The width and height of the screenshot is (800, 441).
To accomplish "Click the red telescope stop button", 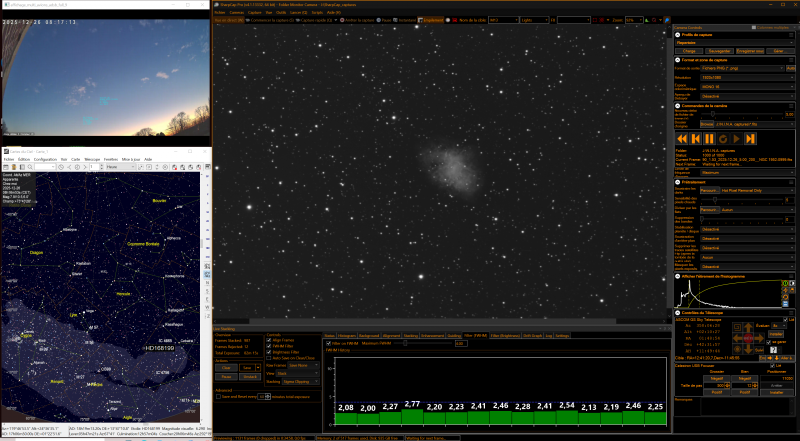I will [x=748, y=338].
